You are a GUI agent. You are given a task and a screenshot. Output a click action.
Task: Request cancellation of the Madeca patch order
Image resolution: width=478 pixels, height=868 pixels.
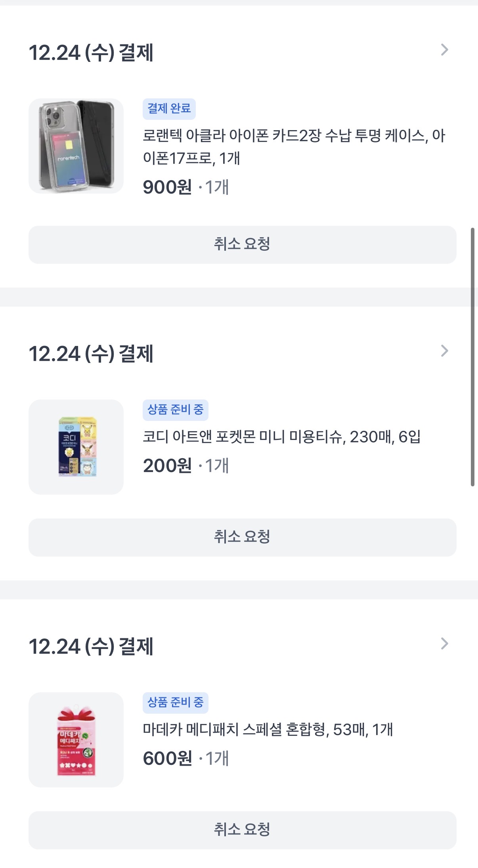[x=242, y=830]
